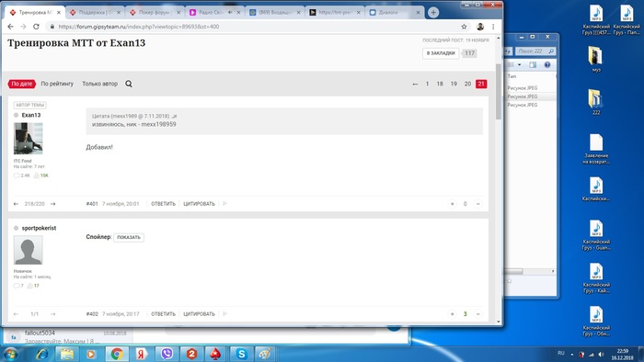Go back in Chrome browser
The image size is (644, 362).
coord(11,27)
